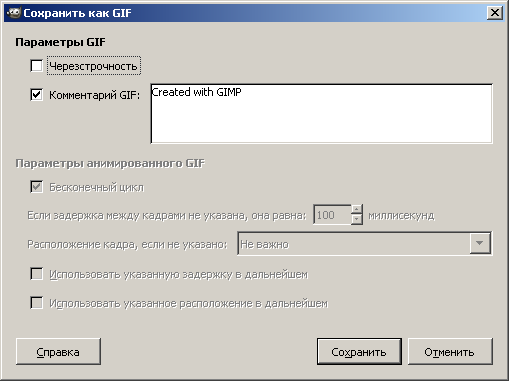This screenshot has width=509, height=381.
Task: Click inside the Created with GIMP comment box
Action: point(321,114)
